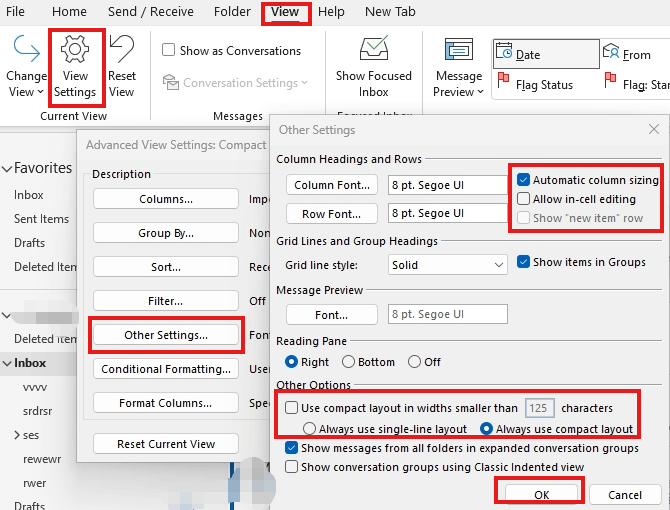Open Grid line style dropdown

448,265
